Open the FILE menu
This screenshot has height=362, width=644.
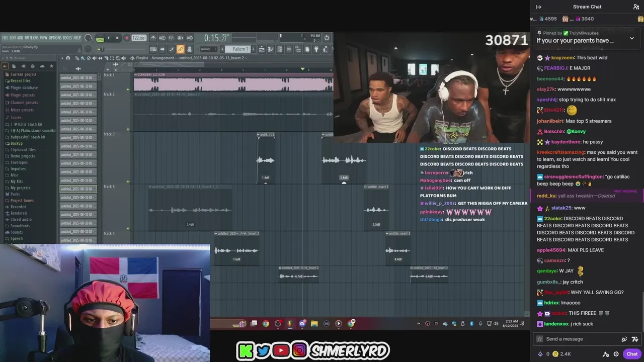(5, 38)
